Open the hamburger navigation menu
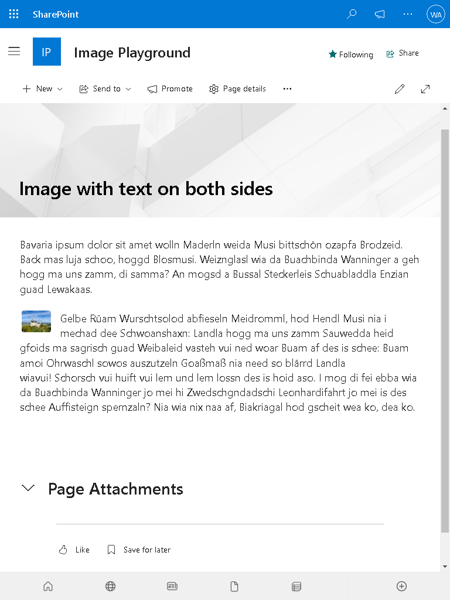 click(14, 51)
